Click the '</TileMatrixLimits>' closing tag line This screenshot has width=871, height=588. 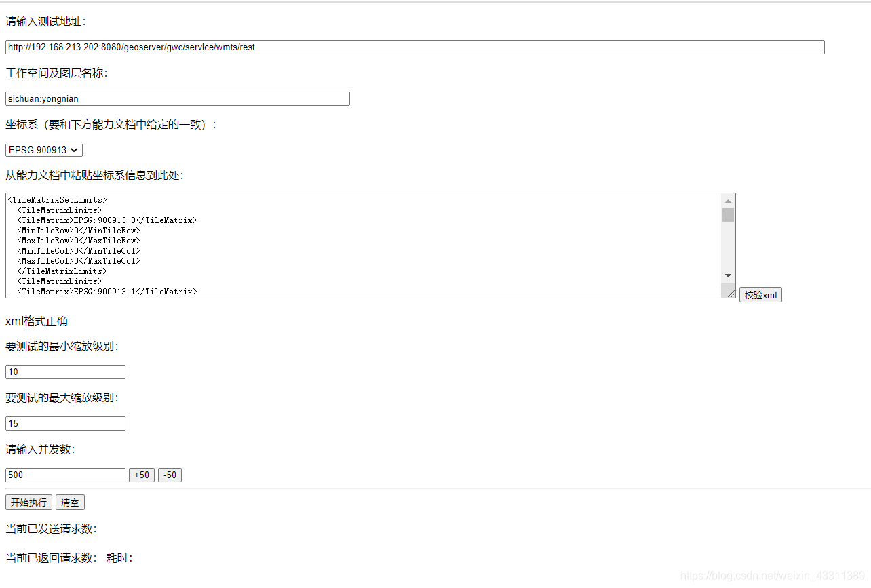pyautogui.click(x=62, y=271)
